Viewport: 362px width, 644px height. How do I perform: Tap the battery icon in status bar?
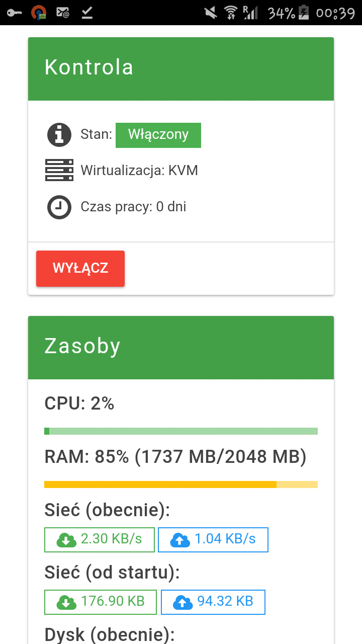(x=304, y=12)
